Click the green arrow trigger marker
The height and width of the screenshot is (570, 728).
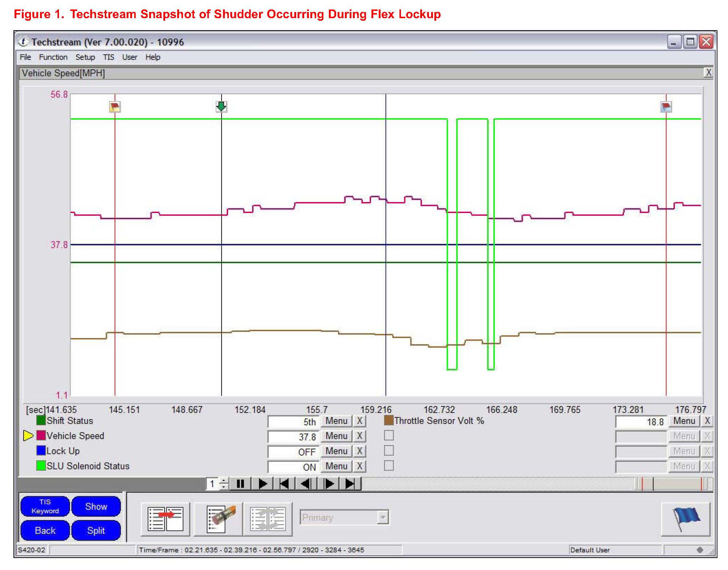click(221, 107)
